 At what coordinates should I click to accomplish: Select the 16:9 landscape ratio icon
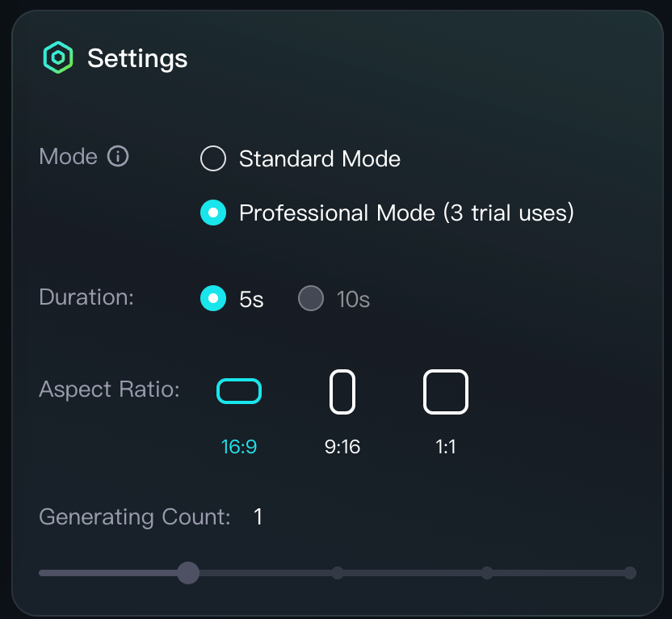click(239, 391)
